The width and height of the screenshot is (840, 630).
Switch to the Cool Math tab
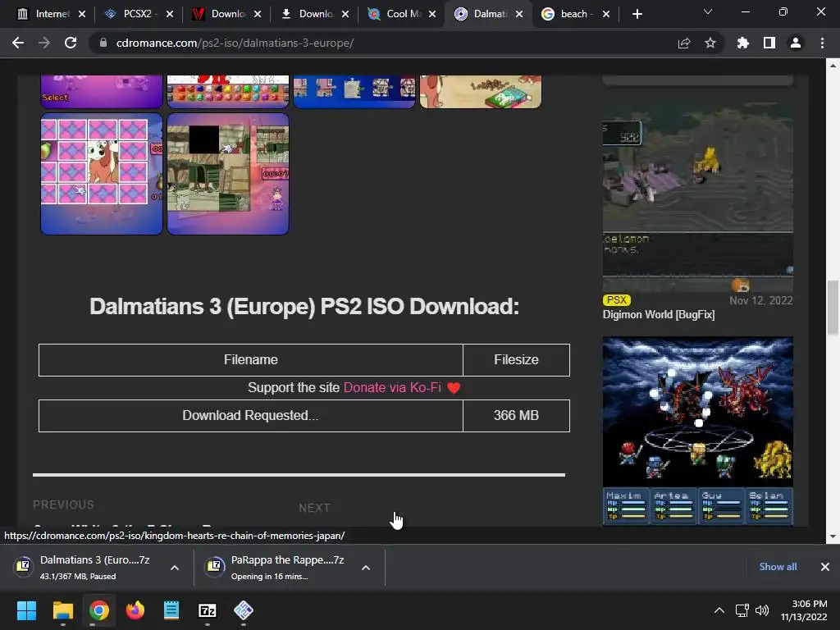(395, 14)
